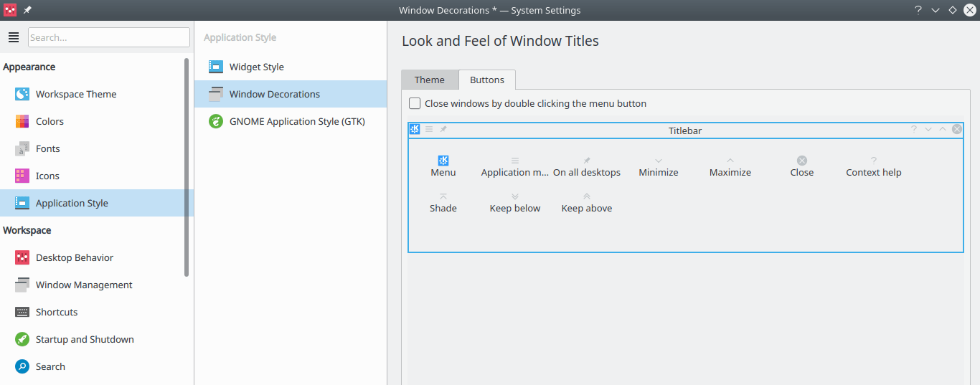The width and height of the screenshot is (980, 385).
Task: Click the application menu icon in preview titlebar
Action: pos(429,129)
